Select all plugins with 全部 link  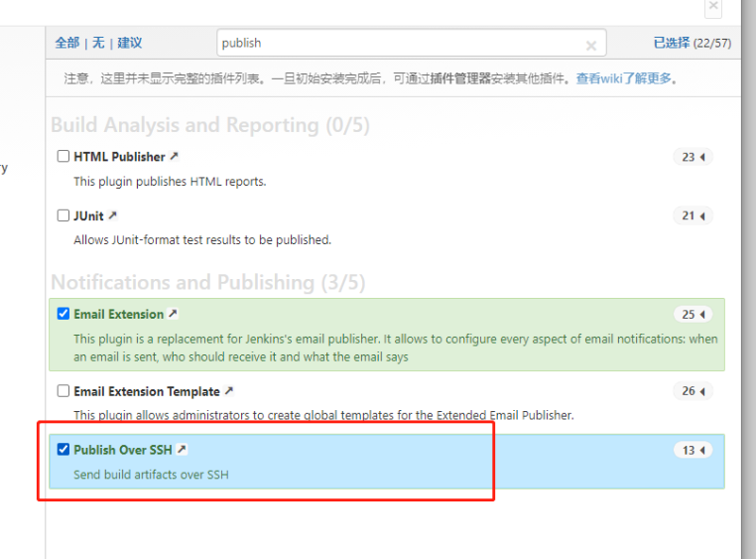67,43
